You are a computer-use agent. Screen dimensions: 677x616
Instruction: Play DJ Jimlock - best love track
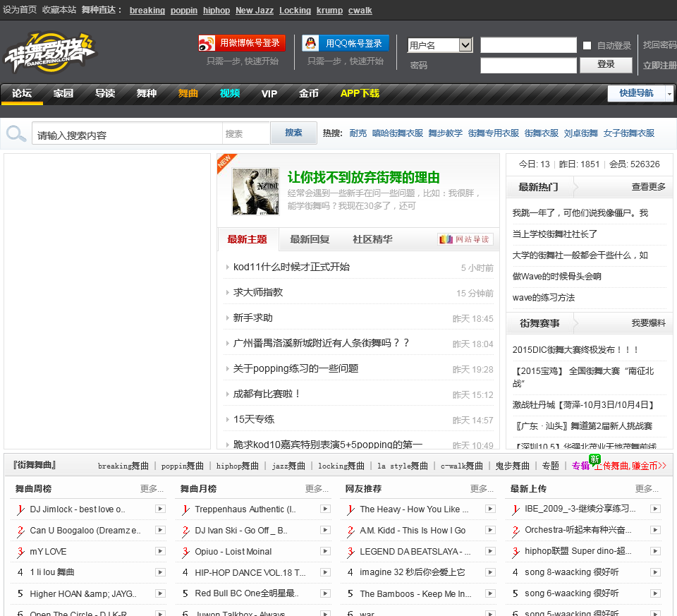point(160,509)
